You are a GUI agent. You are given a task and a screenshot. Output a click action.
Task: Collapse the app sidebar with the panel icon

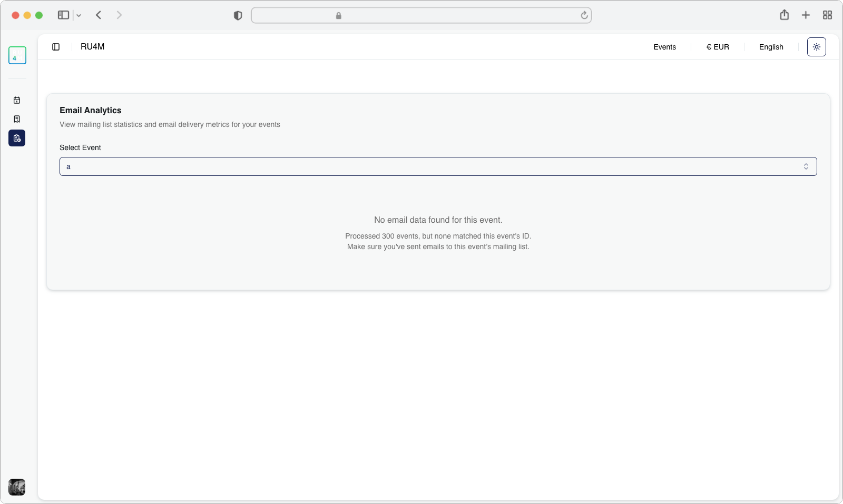(56, 47)
